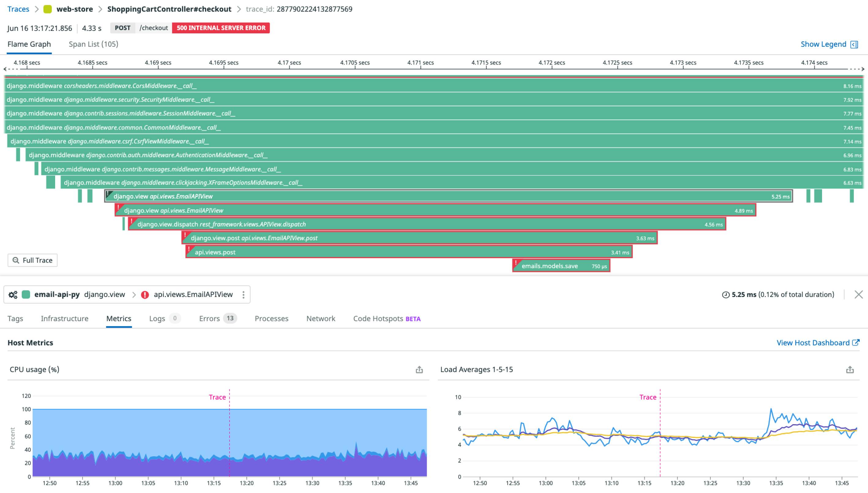Image resolution: width=868 pixels, height=493 pixels.
Task: Click the gears service icon next to email-api-py
Action: (13, 295)
